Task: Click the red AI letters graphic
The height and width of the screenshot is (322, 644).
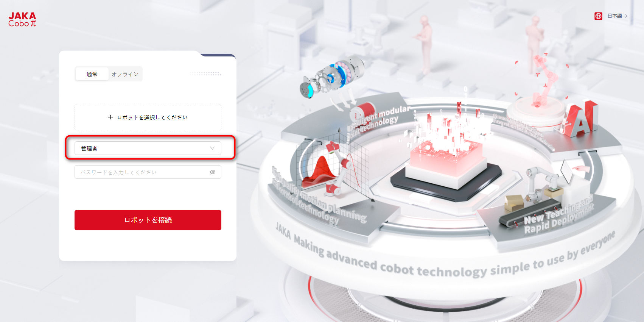Action: [x=581, y=118]
